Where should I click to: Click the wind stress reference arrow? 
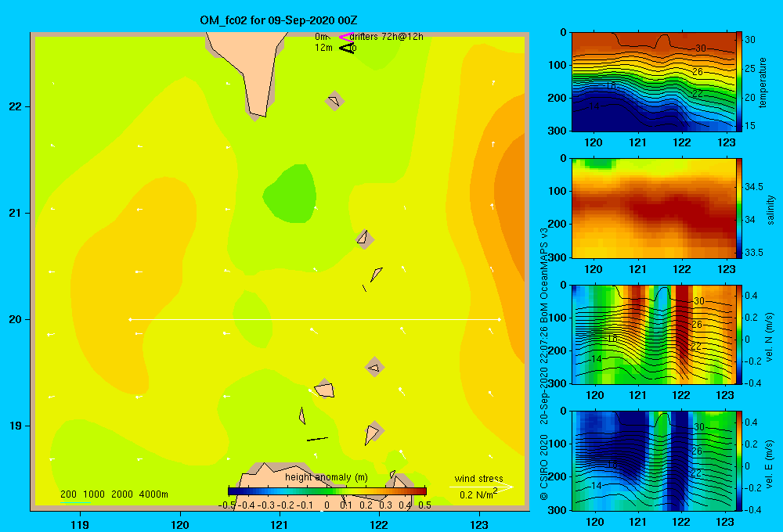click(x=482, y=487)
